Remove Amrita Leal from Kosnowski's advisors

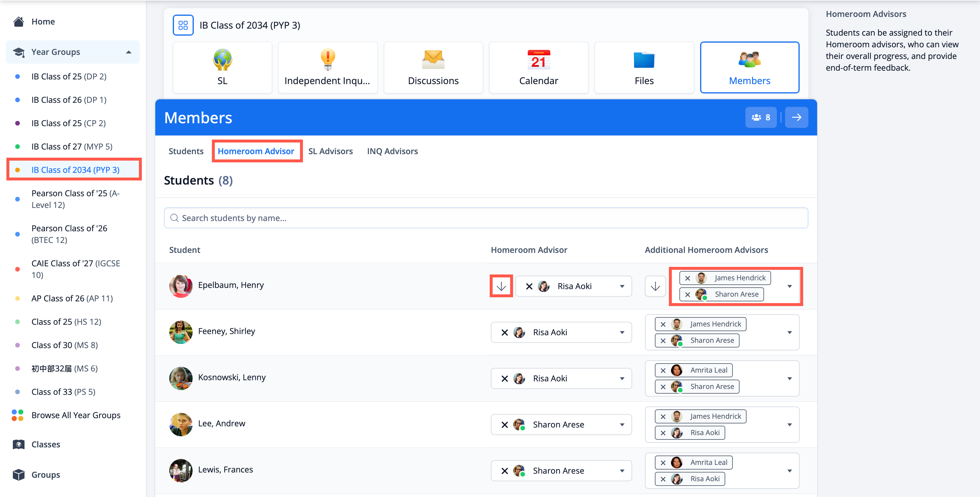663,370
